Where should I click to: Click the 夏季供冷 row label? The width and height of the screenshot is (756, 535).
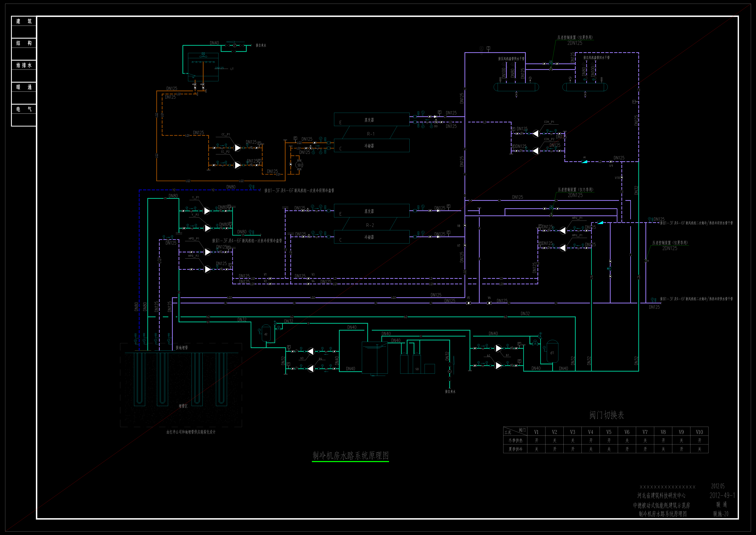tap(515, 449)
